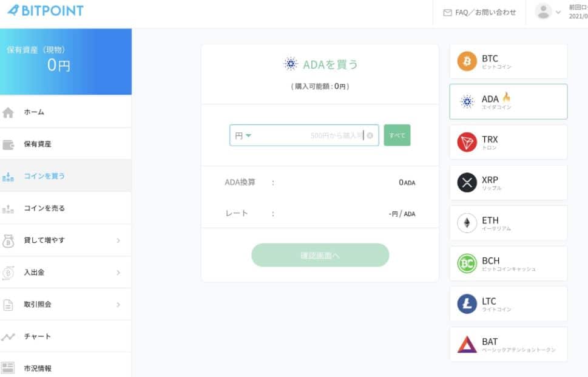Open the 保有資産 menu item
588x377 pixels.
click(x=66, y=144)
